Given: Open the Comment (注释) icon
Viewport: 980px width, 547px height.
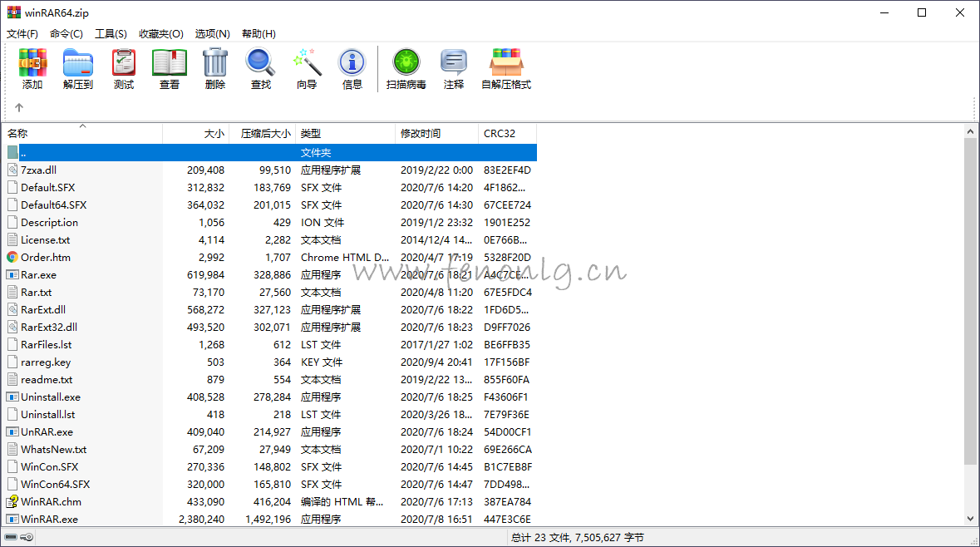Looking at the screenshot, I should click(x=454, y=69).
